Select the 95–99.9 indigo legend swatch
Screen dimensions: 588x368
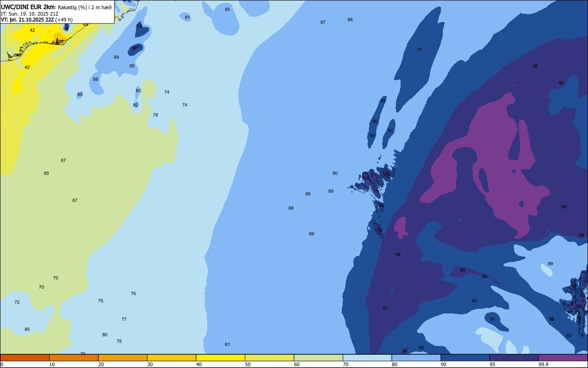click(x=514, y=357)
